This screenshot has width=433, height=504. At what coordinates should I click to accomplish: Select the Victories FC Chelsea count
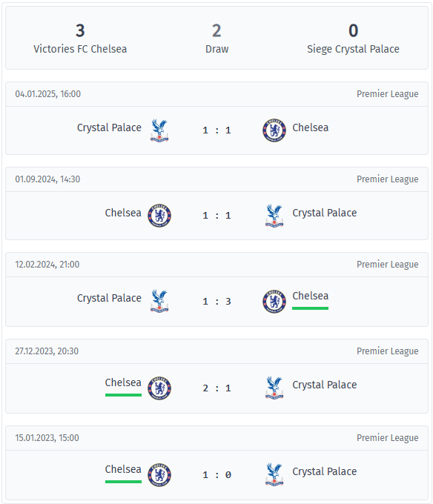80,31
